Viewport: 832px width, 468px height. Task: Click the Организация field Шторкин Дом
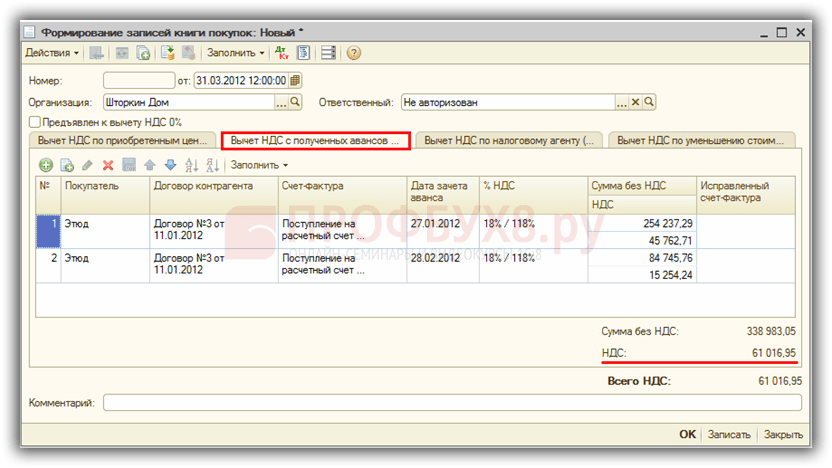[189, 102]
